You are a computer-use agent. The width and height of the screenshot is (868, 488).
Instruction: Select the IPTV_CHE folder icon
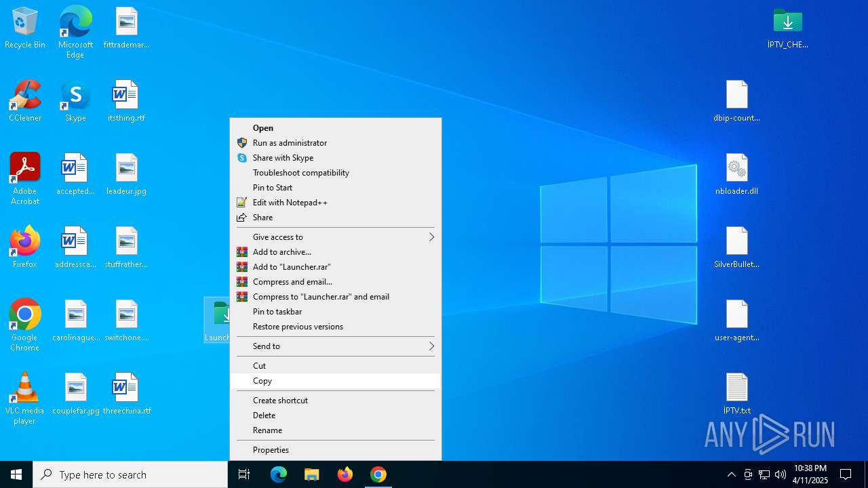tap(788, 28)
